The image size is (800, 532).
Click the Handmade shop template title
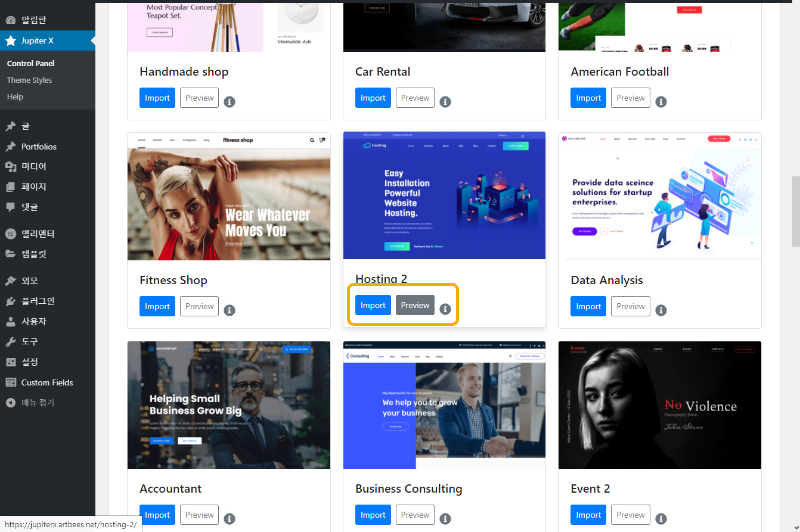point(184,71)
